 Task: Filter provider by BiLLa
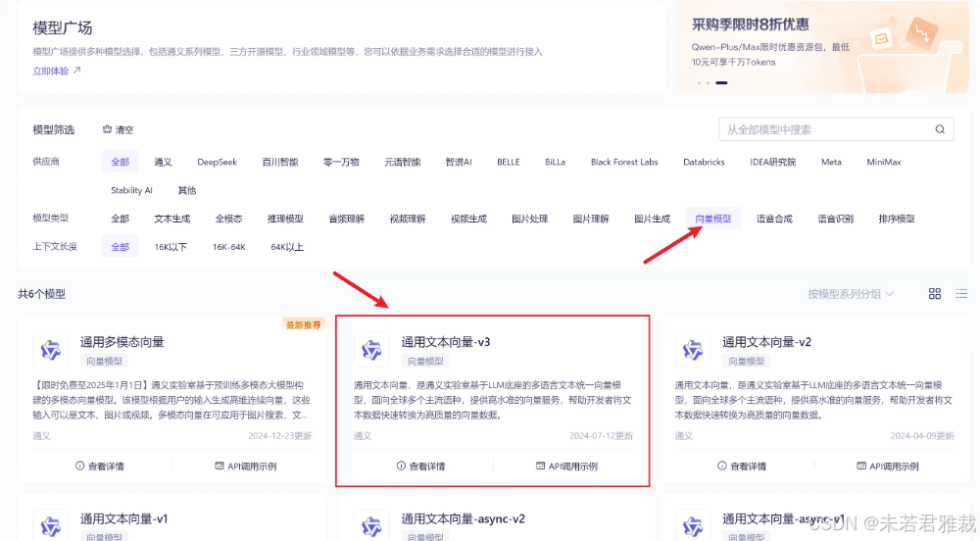pyautogui.click(x=555, y=162)
